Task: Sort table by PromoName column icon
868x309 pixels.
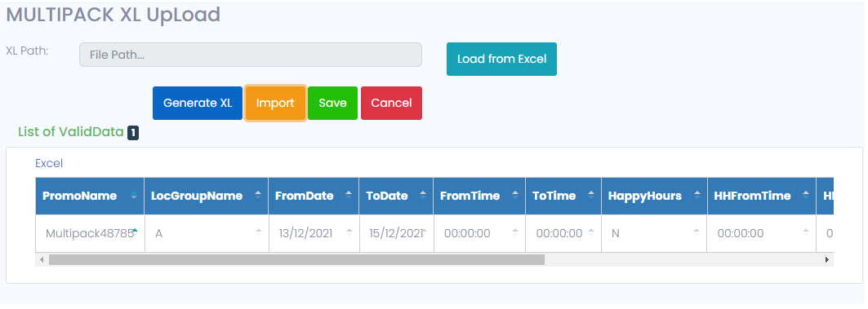Action: 134,196
